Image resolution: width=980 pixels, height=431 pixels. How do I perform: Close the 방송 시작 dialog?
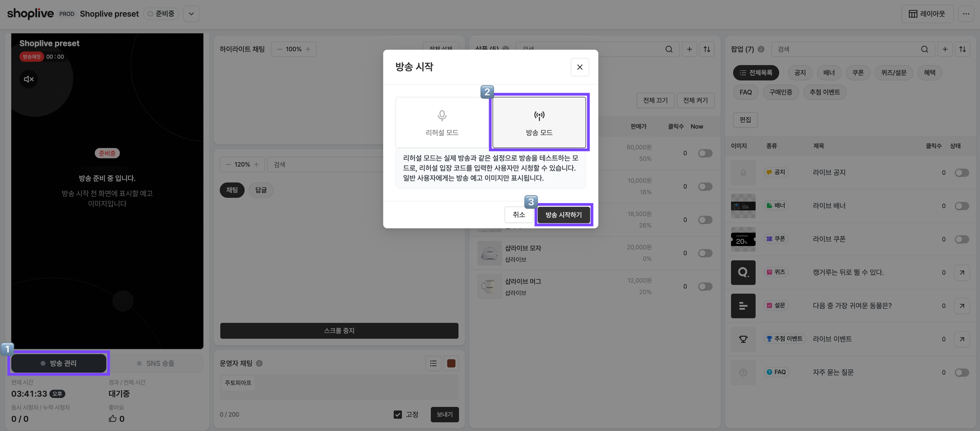pyautogui.click(x=579, y=67)
